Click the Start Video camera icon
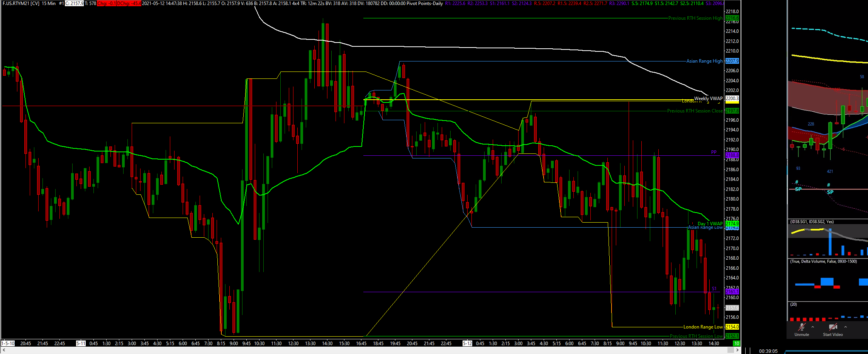Viewport: 868px width, 354px height. (833, 327)
